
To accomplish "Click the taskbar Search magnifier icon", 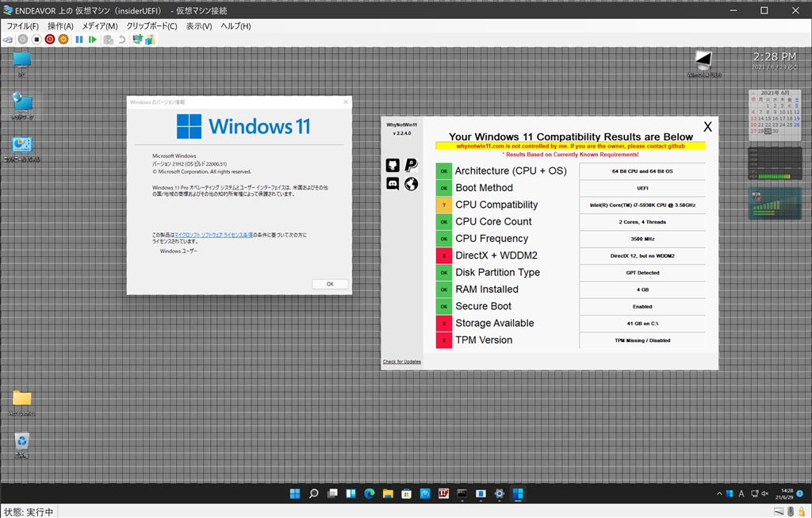I will (x=313, y=494).
